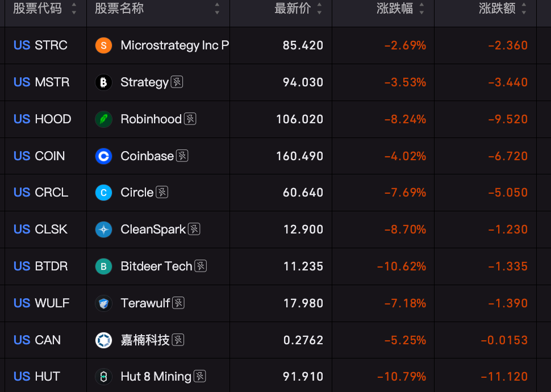Click the badge icon next to Terawulf
Screen dimensions: 551x392
click(x=178, y=303)
